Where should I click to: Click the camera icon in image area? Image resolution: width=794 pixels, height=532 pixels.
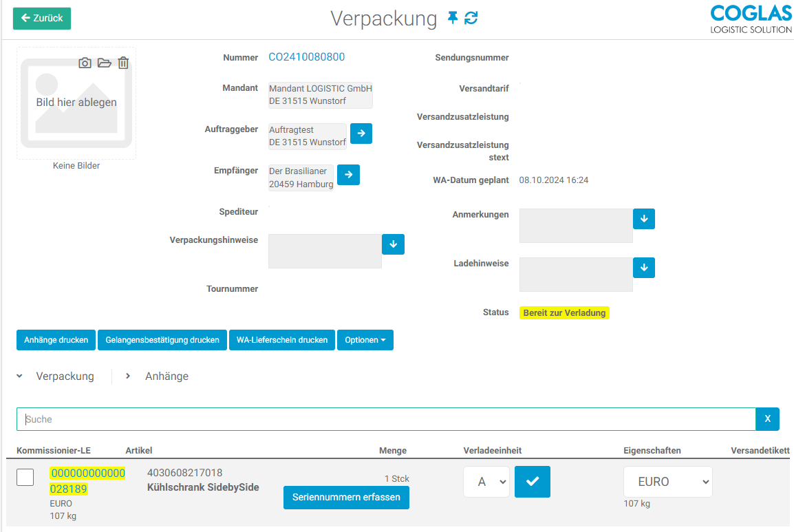[85, 63]
